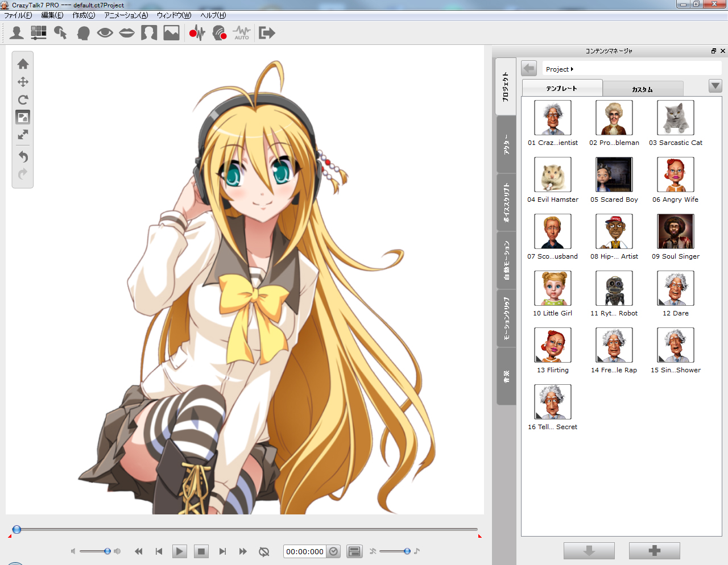Click the undo arrow in canvas toolbar
The image size is (728, 565).
[x=23, y=156]
